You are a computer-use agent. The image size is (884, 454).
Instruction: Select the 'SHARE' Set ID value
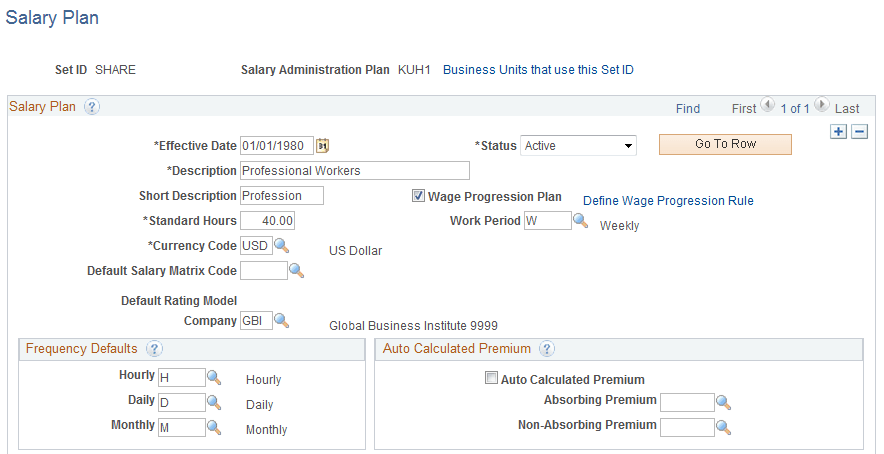116,70
